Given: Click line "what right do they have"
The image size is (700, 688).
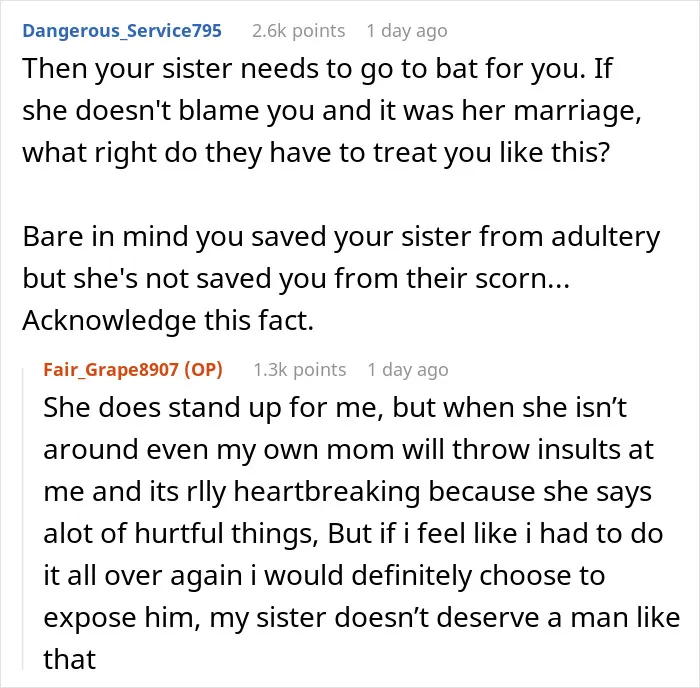Looking at the screenshot, I should pyautogui.click(x=316, y=153).
